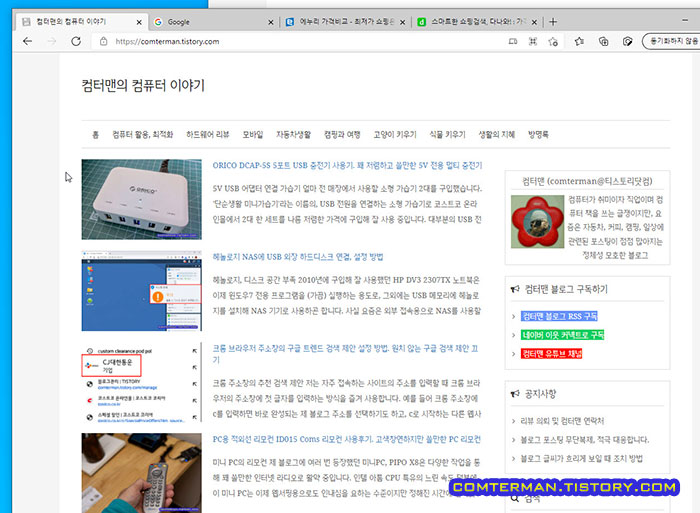Viewport: 700px width, 513px height.
Task: Click the search magnifier icon in sidebar
Action: point(515,499)
